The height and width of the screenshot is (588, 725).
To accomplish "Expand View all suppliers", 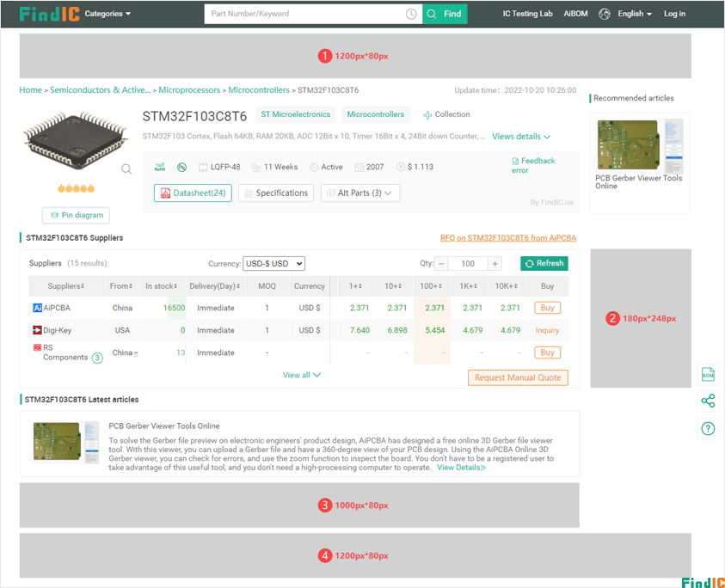I will [x=302, y=375].
